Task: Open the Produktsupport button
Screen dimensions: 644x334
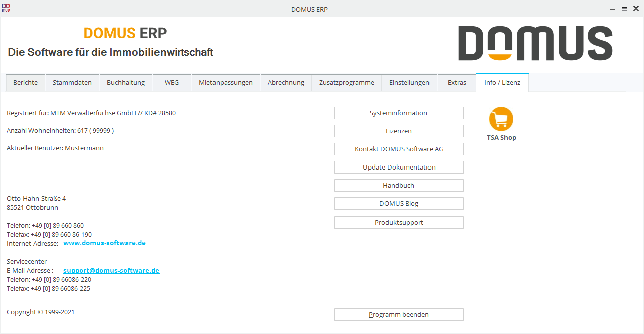Action: pyautogui.click(x=399, y=222)
